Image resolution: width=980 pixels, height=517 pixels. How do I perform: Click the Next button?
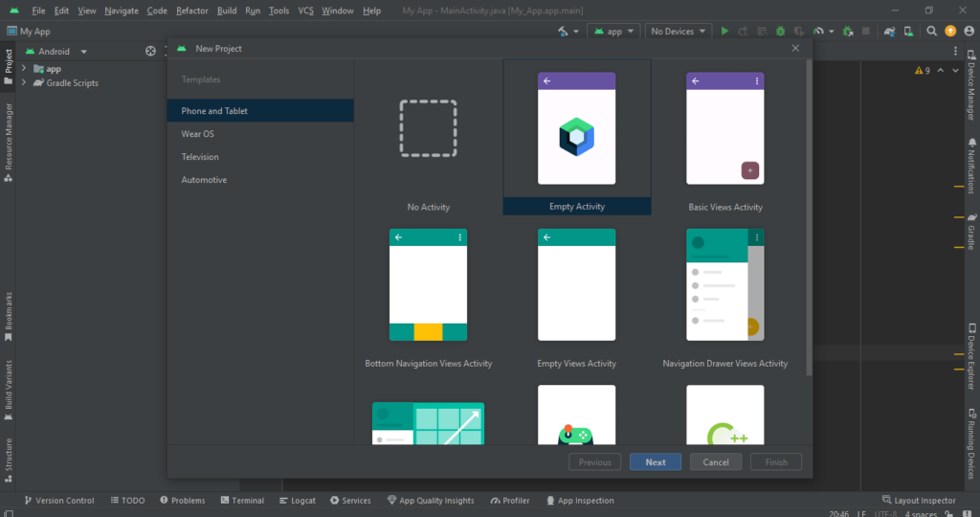click(656, 462)
